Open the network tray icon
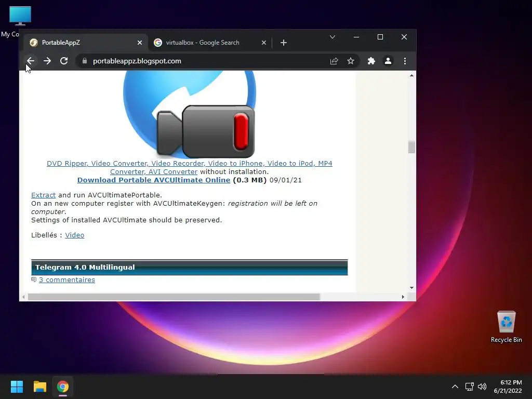This screenshot has width=532, height=399. pyautogui.click(x=469, y=387)
